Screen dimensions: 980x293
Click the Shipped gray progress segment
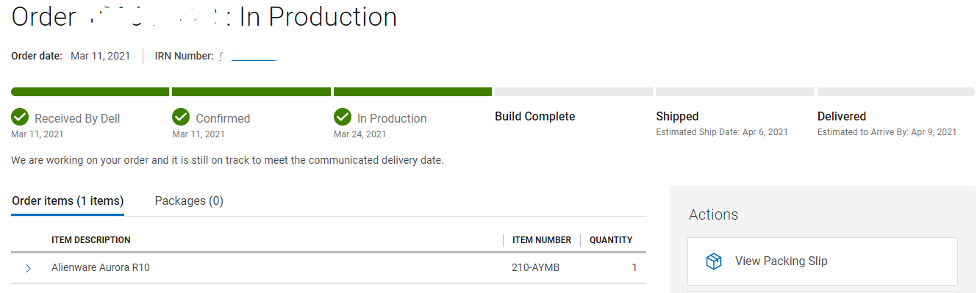[x=735, y=92]
